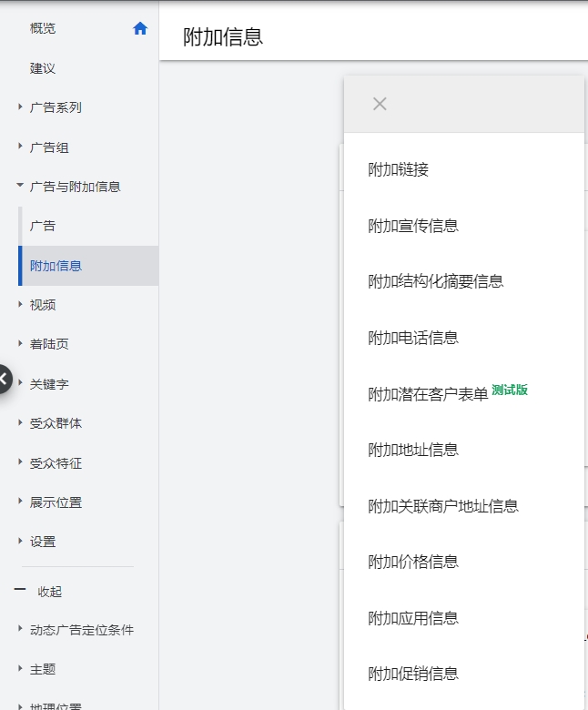Open 受众特征 navigation item
This screenshot has width=588, height=710.
coord(56,463)
